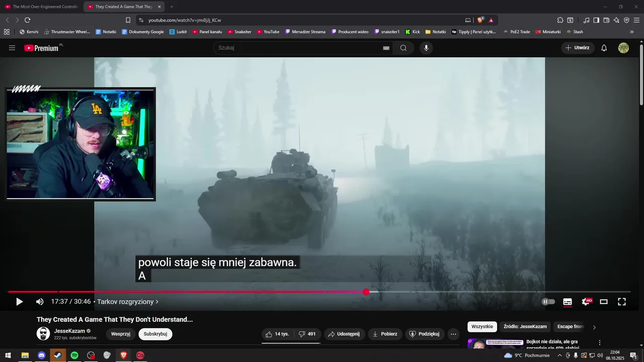
Task: Open the YouTube hamburger guide menu
Action: (x=12, y=48)
